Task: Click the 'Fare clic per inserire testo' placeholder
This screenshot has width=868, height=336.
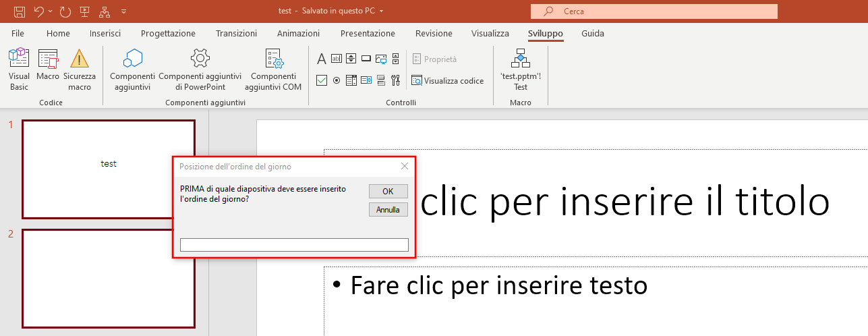Action: pyautogui.click(x=499, y=285)
